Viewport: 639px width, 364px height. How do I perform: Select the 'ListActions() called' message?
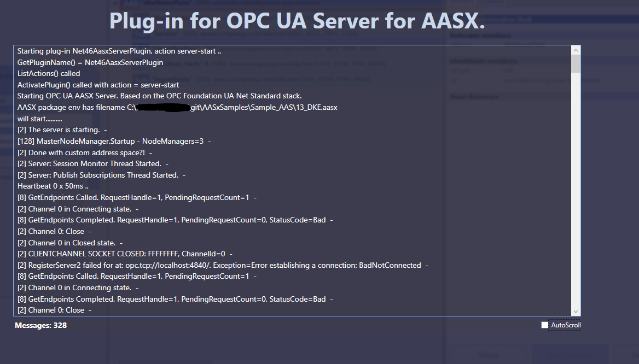[53, 73]
